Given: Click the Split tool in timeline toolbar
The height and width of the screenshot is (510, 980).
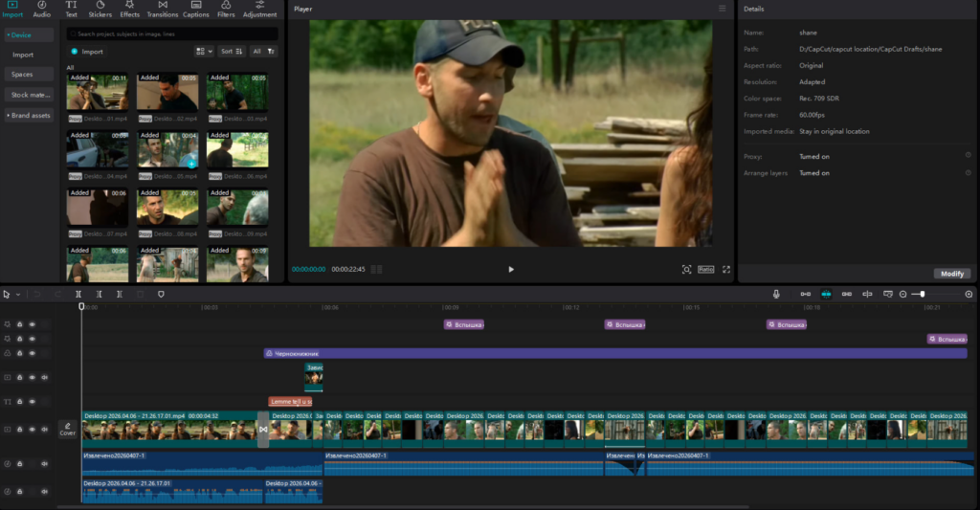Looking at the screenshot, I should pos(78,295).
